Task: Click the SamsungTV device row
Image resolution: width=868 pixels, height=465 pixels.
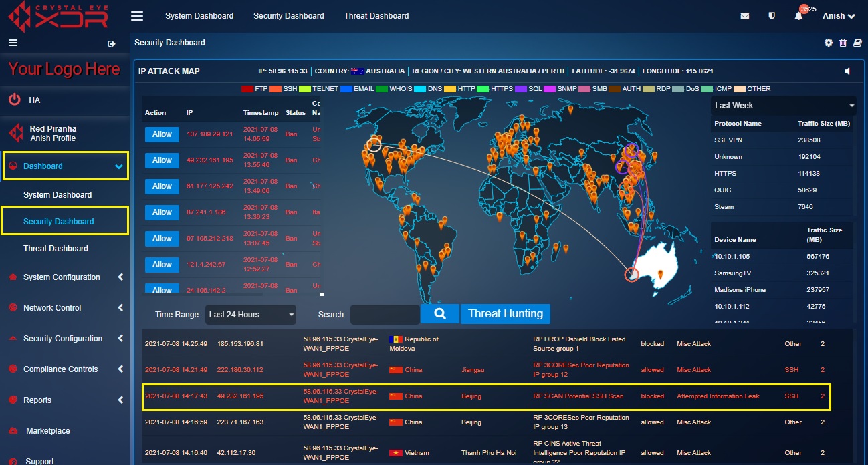Action: point(782,273)
